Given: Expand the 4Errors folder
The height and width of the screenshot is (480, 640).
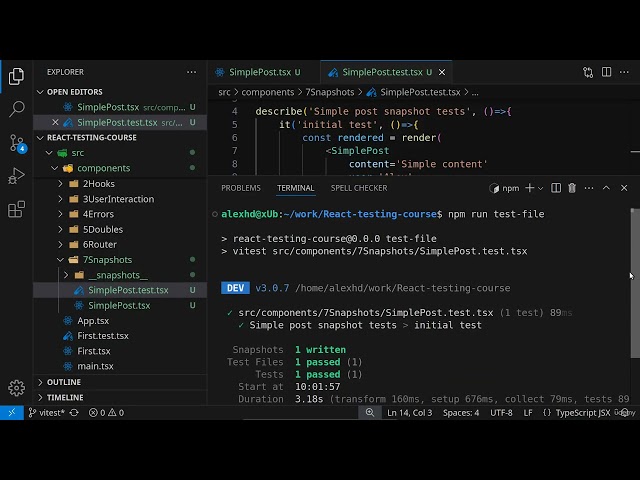Looking at the screenshot, I should (x=120, y=214).
